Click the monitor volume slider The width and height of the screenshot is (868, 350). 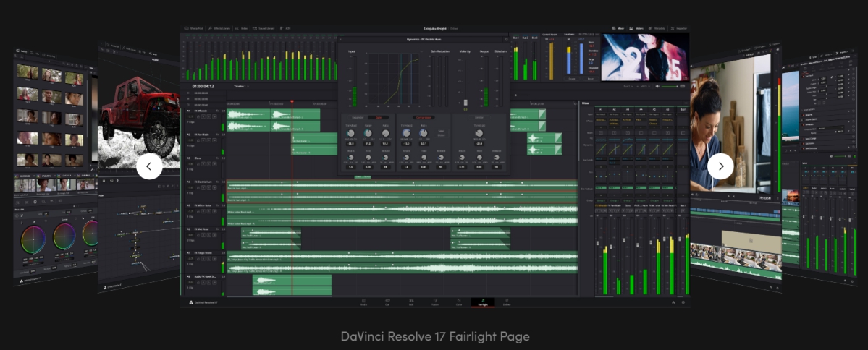(669, 86)
